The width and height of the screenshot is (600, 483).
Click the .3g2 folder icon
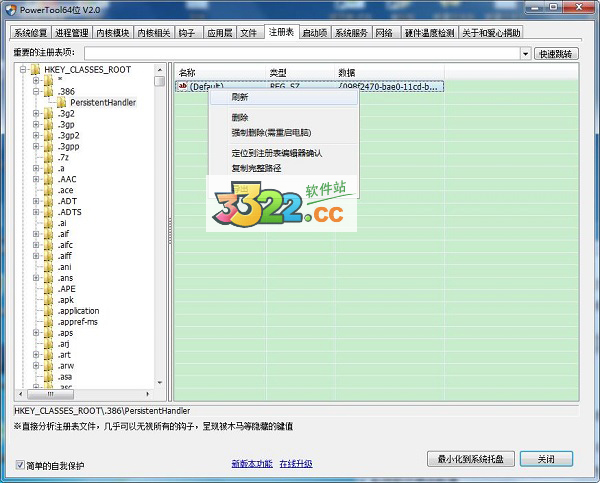pos(48,114)
